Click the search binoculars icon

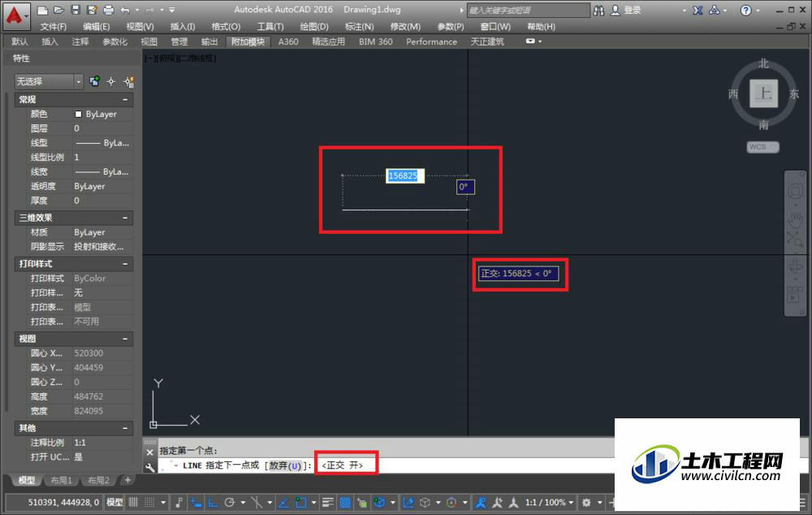(598, 11)
